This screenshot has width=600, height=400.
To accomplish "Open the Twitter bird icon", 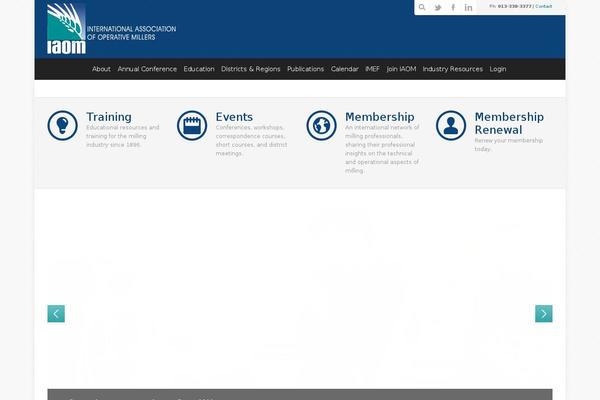I will [438, 7].
